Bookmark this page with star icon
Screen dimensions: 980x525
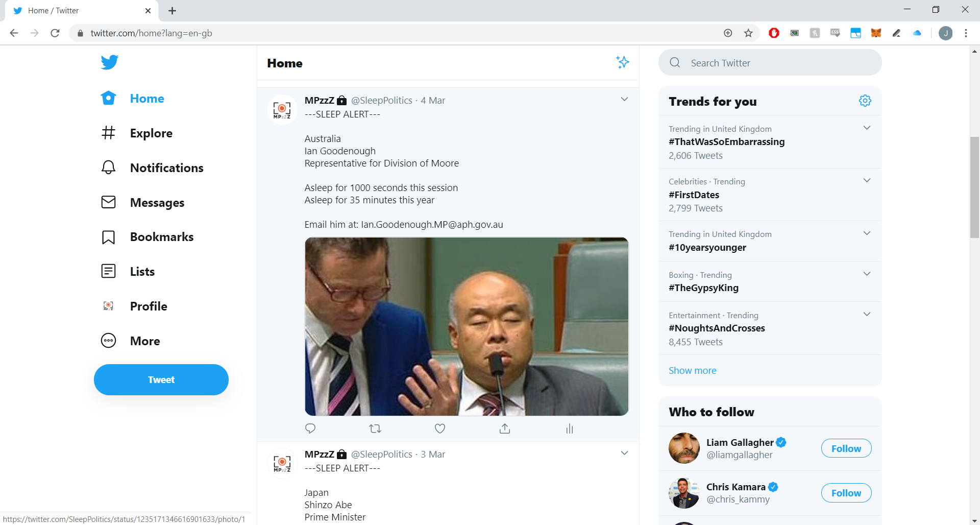(748, 33)
